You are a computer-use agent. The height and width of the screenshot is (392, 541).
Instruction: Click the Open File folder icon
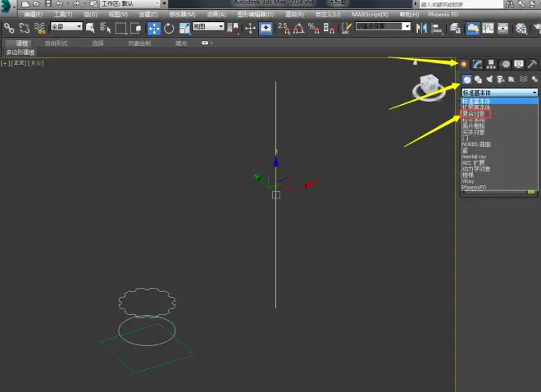[x=37, y=4]
